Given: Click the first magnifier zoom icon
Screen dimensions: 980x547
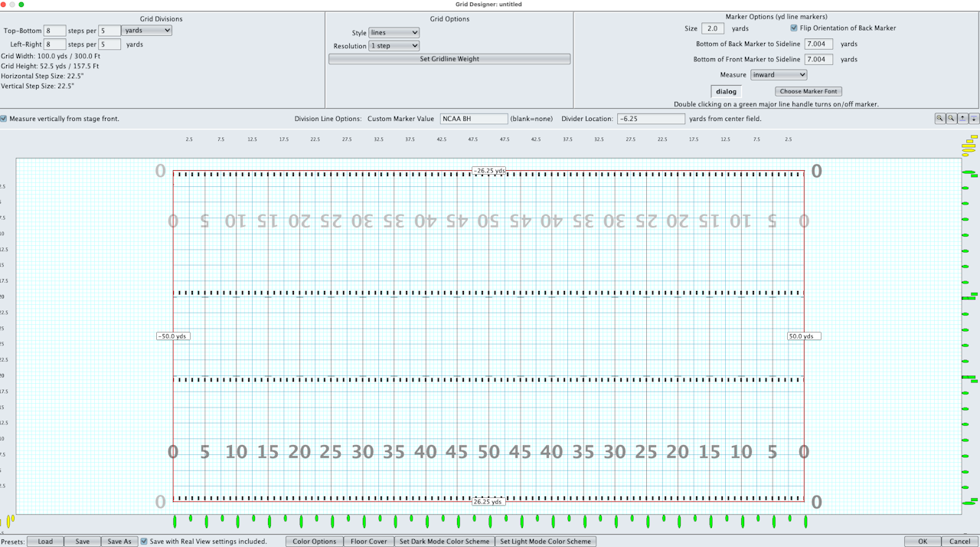Looking at the screenshot, I should (x=939, y=119).
